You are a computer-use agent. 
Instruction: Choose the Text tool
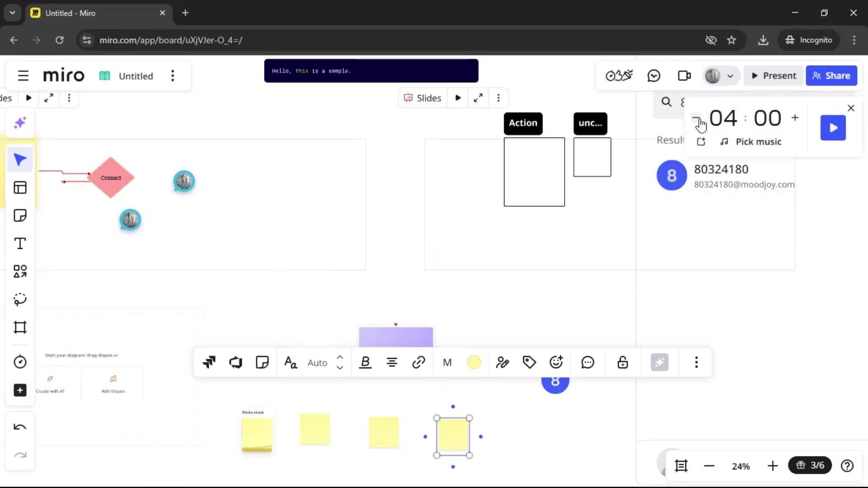pyautogui.click(x=20, y=244)
